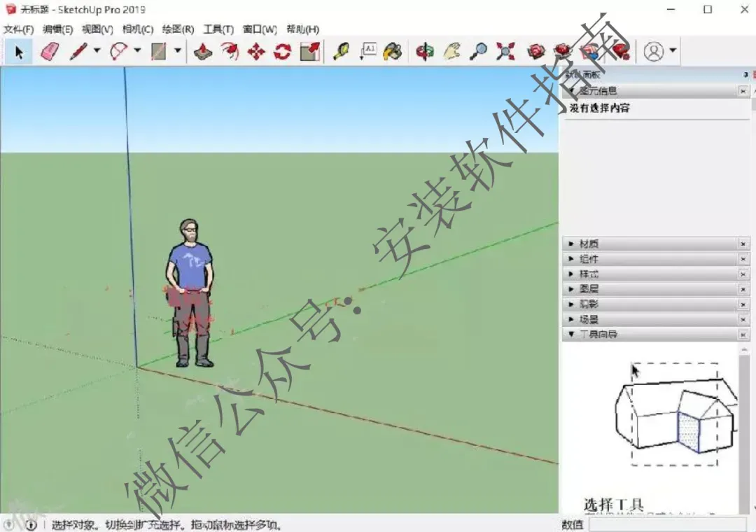Expand the 材质 panel

(571, 244)
